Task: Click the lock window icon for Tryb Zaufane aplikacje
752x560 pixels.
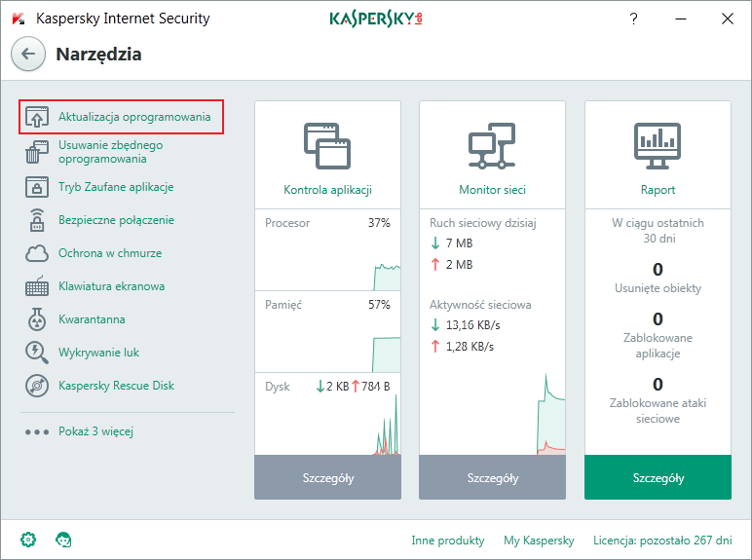Action: [x=37, y=187]
